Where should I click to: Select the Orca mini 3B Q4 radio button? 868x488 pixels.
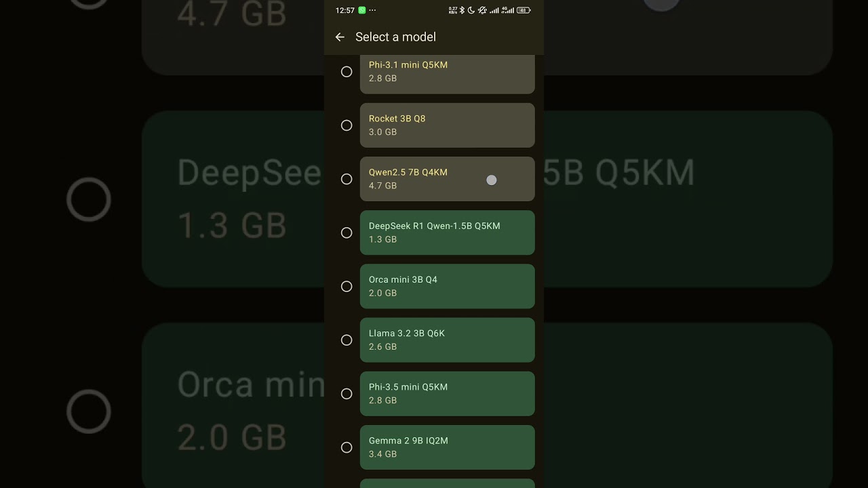click(x=347, y=287)
